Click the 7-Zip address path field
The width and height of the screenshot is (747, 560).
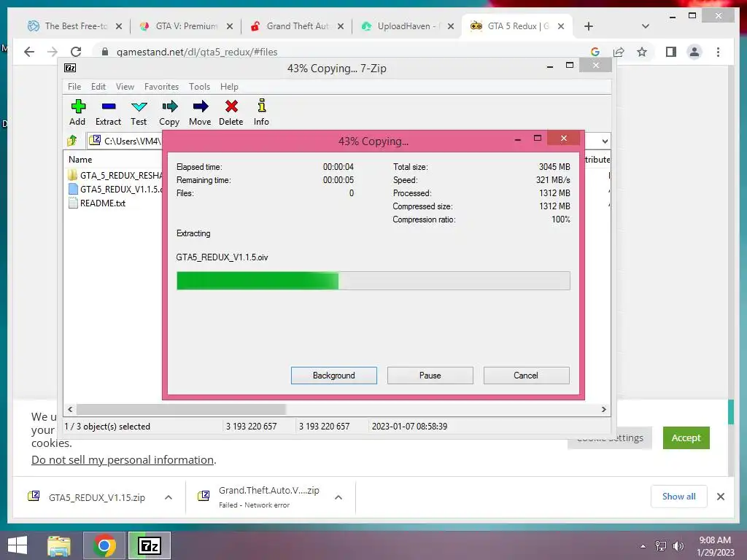click(125, 141)
